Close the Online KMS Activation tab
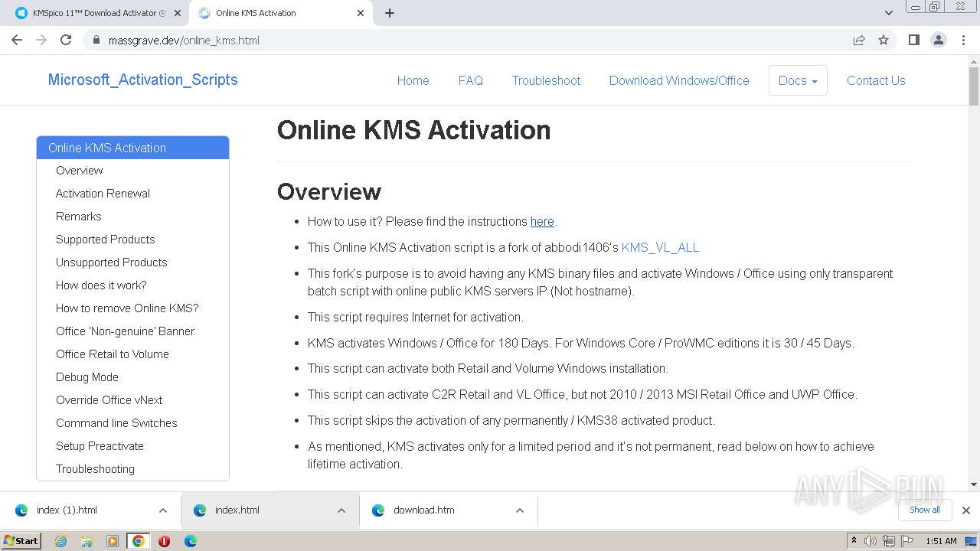 361,13
